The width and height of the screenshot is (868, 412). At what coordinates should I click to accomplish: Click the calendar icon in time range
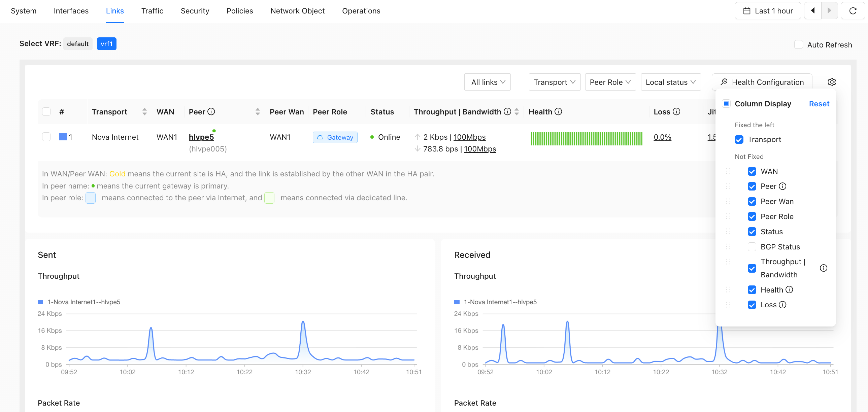747,11
